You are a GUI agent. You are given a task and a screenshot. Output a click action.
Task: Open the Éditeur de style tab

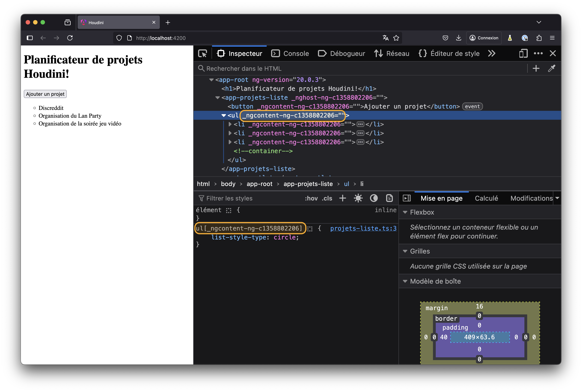tap(449, 53)
